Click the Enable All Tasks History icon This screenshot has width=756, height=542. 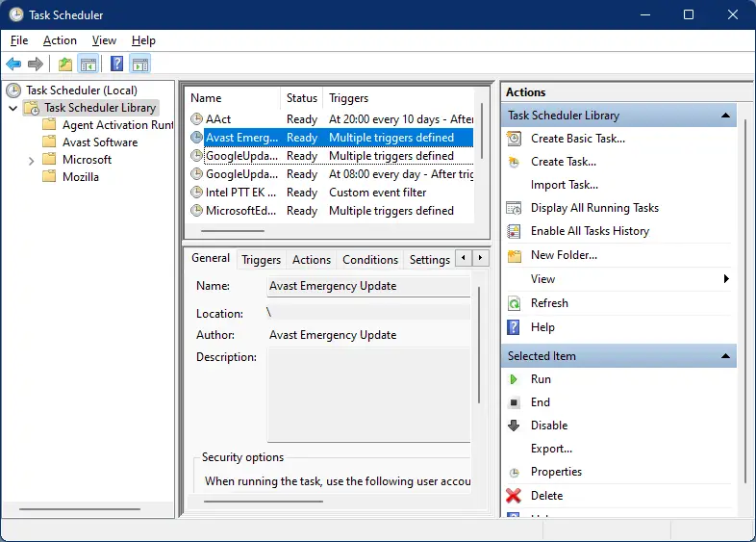coord(514,231)
